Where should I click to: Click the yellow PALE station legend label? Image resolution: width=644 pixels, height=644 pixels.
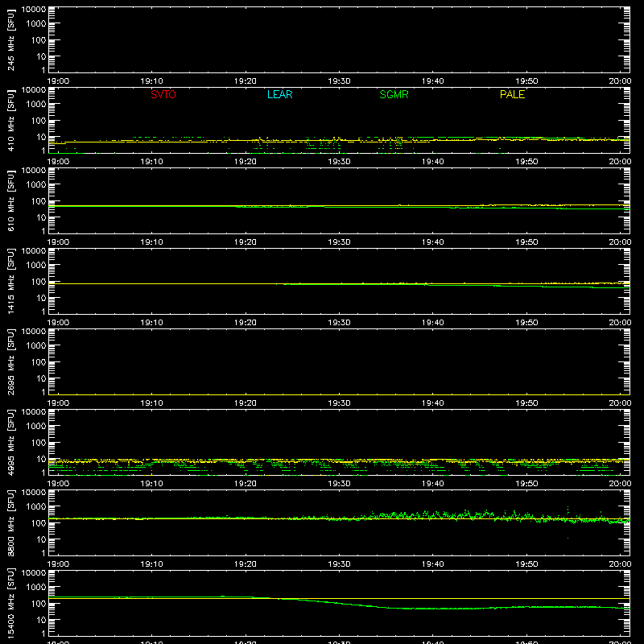512,94
